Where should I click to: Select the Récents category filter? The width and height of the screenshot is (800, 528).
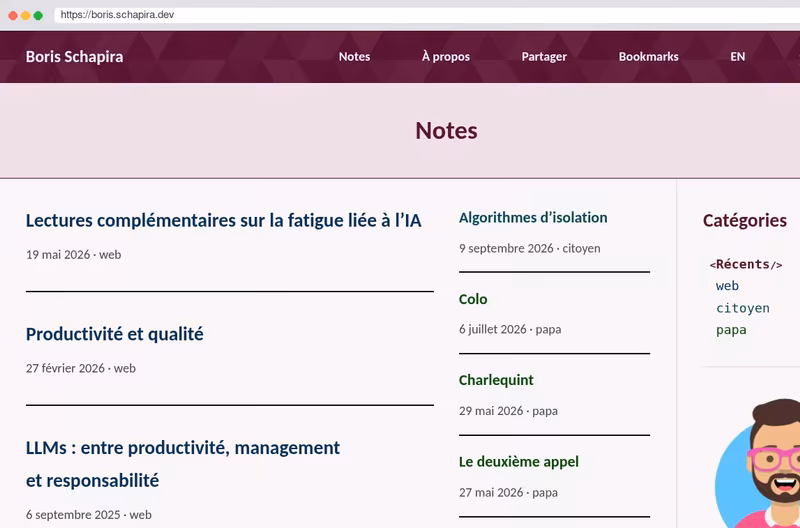[x=745, y=264]
